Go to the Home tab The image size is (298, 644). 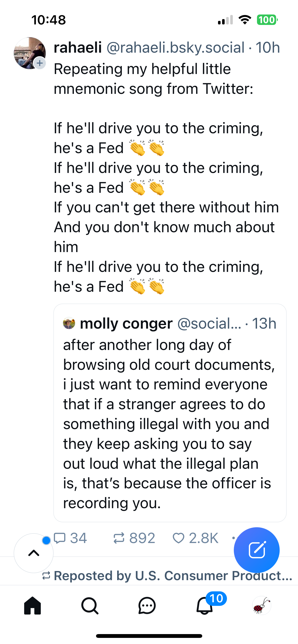tap(32, 606)
